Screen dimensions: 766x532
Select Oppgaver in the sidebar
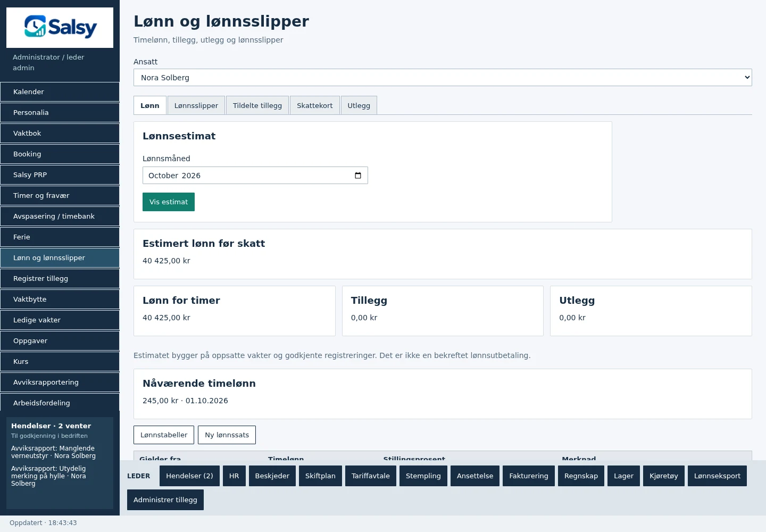(60, 341)
